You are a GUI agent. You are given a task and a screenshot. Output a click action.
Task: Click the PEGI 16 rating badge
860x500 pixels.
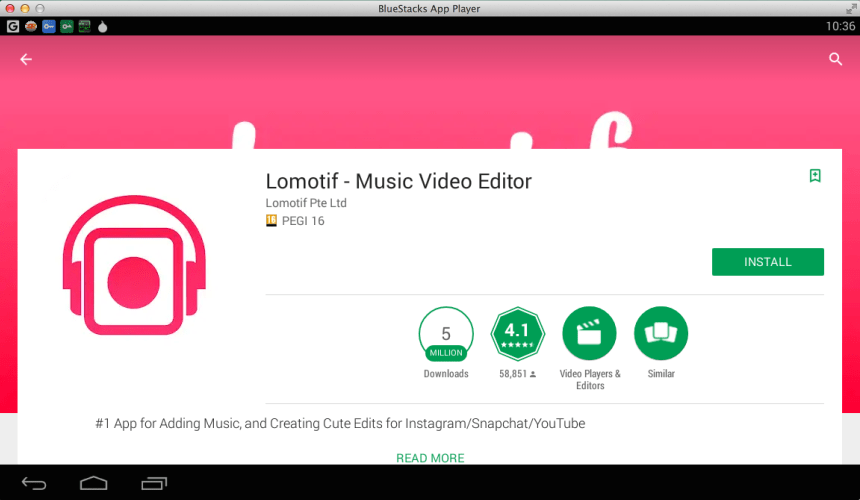[x=295, y=220]
